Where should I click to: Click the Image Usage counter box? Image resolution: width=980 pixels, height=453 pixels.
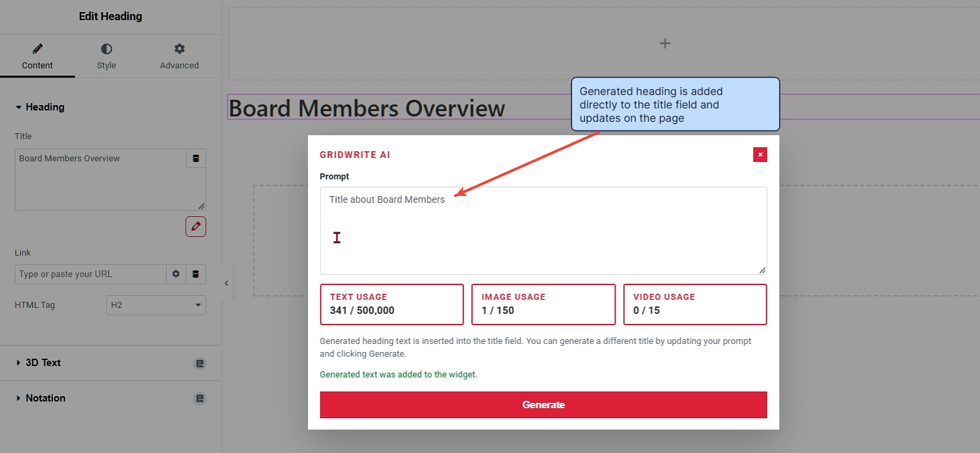click(x=543, y=304)
